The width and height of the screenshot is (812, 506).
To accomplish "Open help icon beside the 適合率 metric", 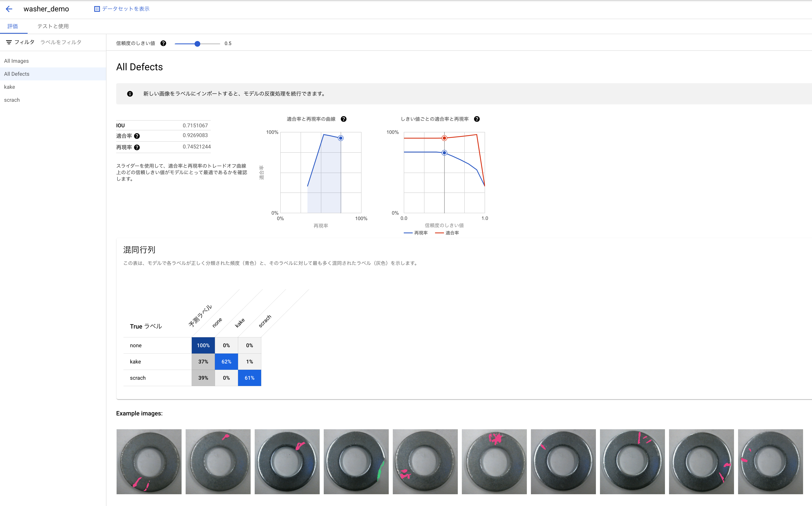I will point(137,136).
